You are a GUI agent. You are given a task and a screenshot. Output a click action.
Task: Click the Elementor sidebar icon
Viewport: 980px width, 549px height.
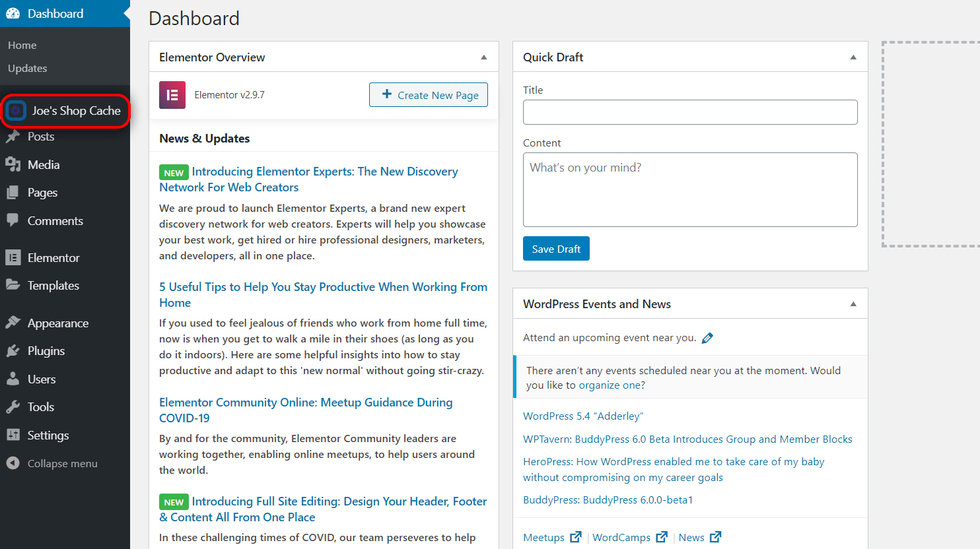(13, 257)
